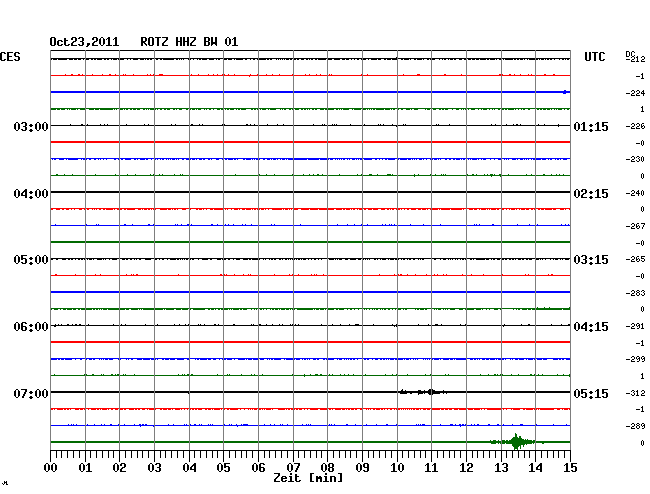This screenshot has height=494, width=650.
Task: Click minute 06 on the time axis
Action: 258,468
